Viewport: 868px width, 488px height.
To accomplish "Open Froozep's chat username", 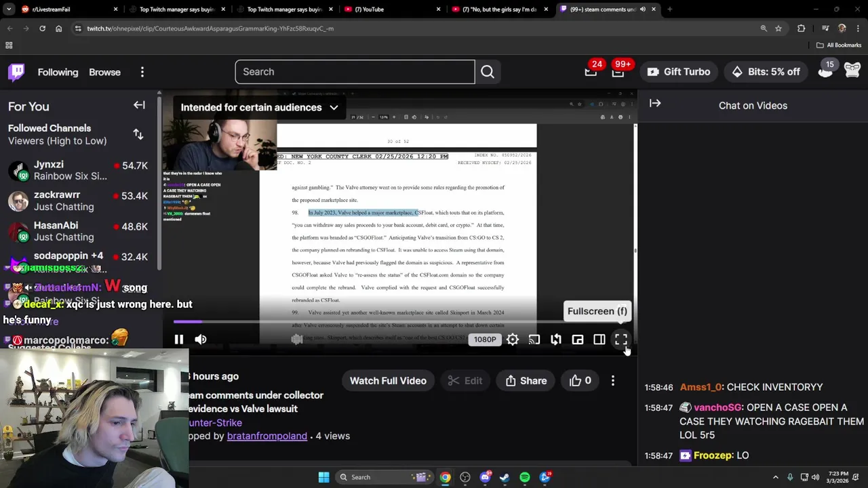I will click(x=713, y=455).
